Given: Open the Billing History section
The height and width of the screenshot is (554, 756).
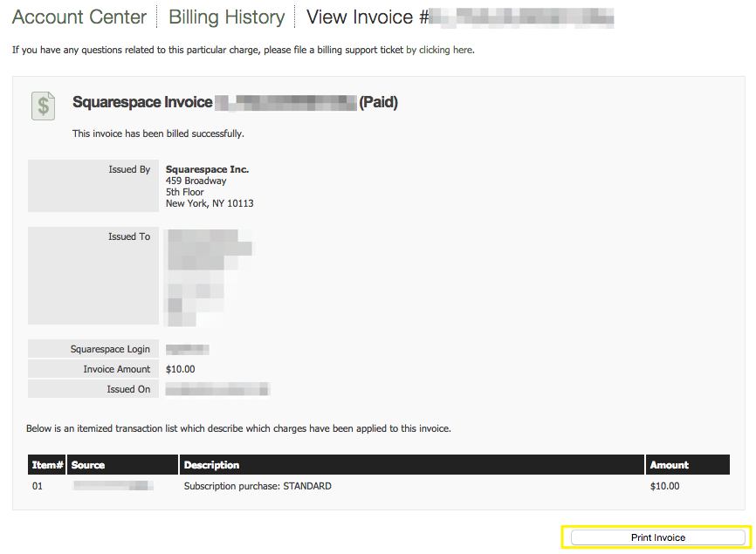Looking at the screenshot, I should tap(226, 17).
